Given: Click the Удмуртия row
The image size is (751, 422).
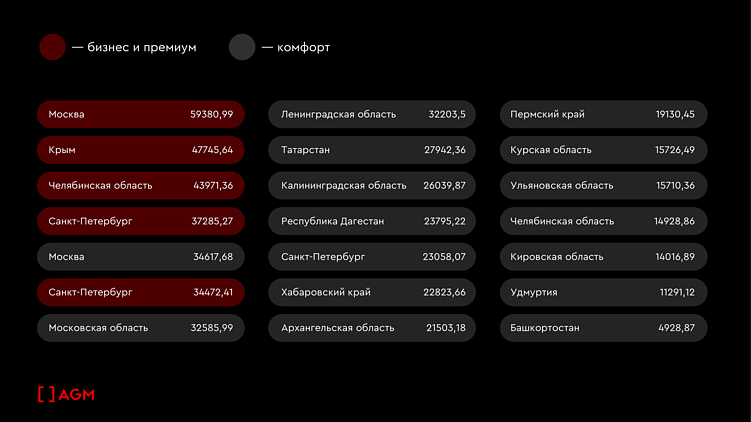Looking at the screenshot, I should click(x=604, y=292).
